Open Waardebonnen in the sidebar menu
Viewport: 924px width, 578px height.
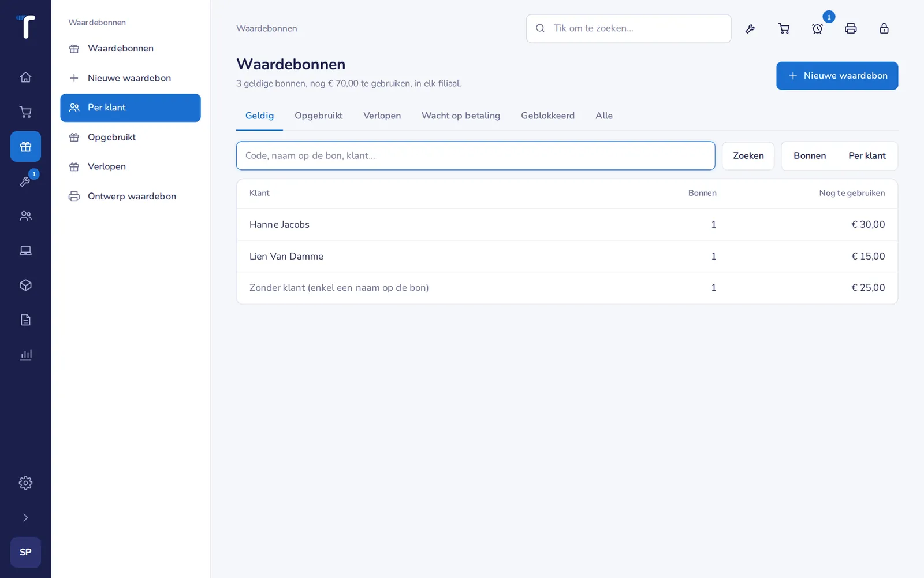pyautogui.click(x=131, y=49)
